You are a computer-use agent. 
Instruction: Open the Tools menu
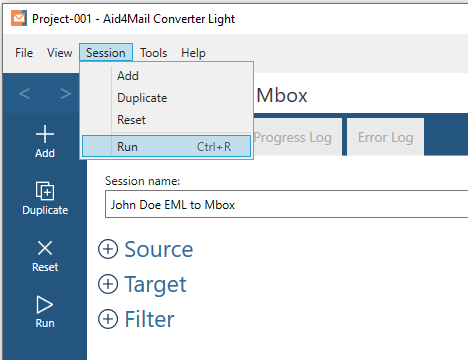(x=153, y=53)
